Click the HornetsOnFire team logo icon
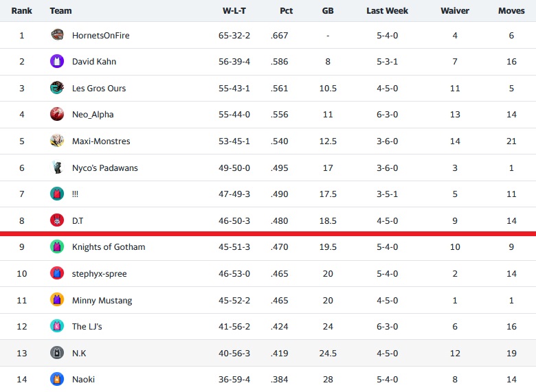Screen dimensions: 536x392 coord(57,35)
